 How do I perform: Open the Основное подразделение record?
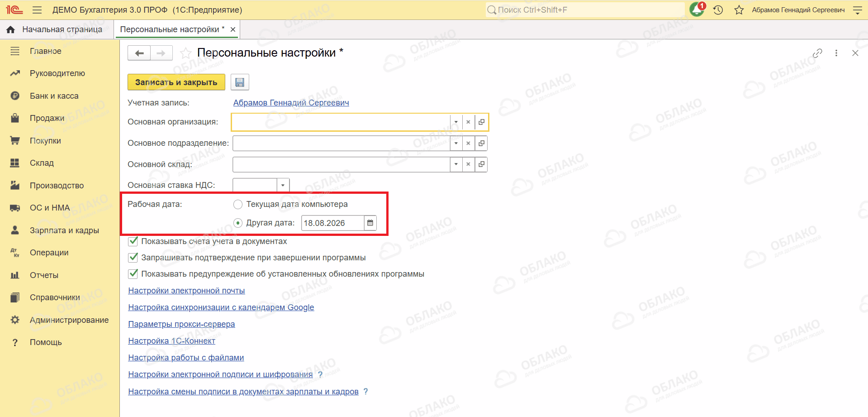click(x=481, y=143)
